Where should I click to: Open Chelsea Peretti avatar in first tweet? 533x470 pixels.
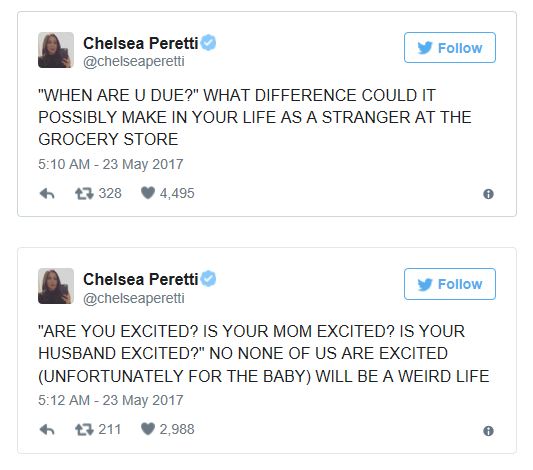[x=56, y=50]
